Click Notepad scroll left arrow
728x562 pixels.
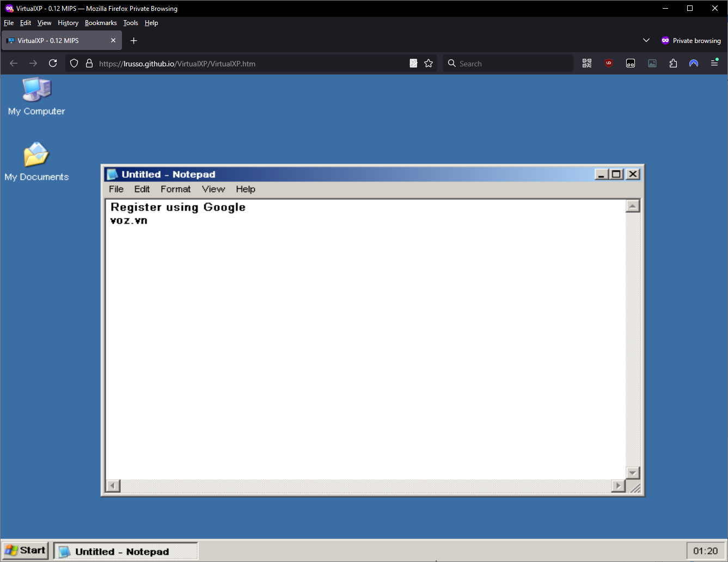pyautogui.click(x=113, y=485)
